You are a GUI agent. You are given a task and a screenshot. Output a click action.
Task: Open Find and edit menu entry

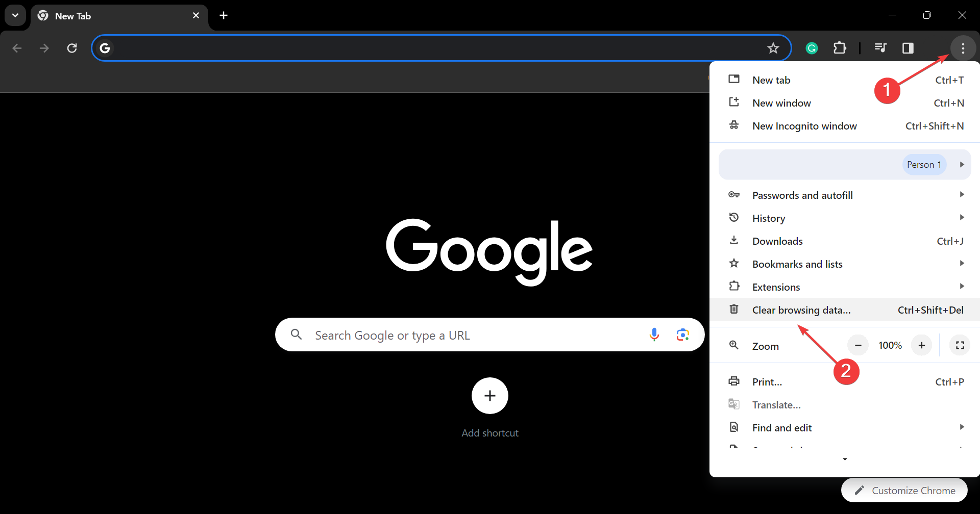point(845,428)
